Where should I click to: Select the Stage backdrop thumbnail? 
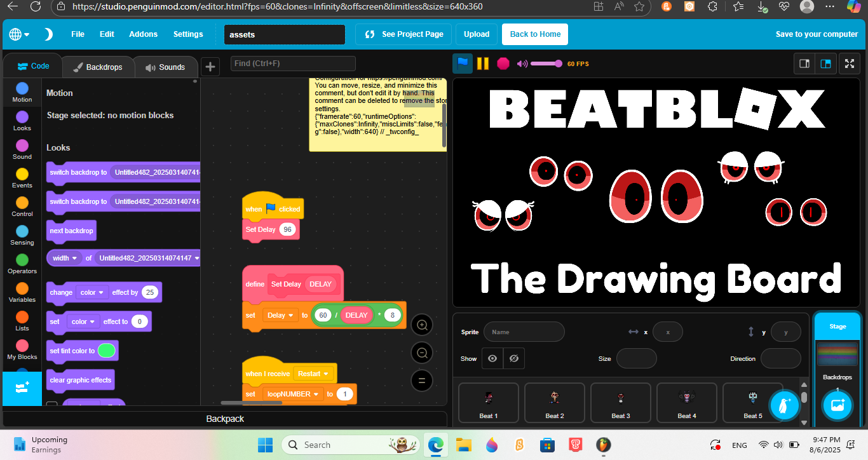(x=837, y=354)
